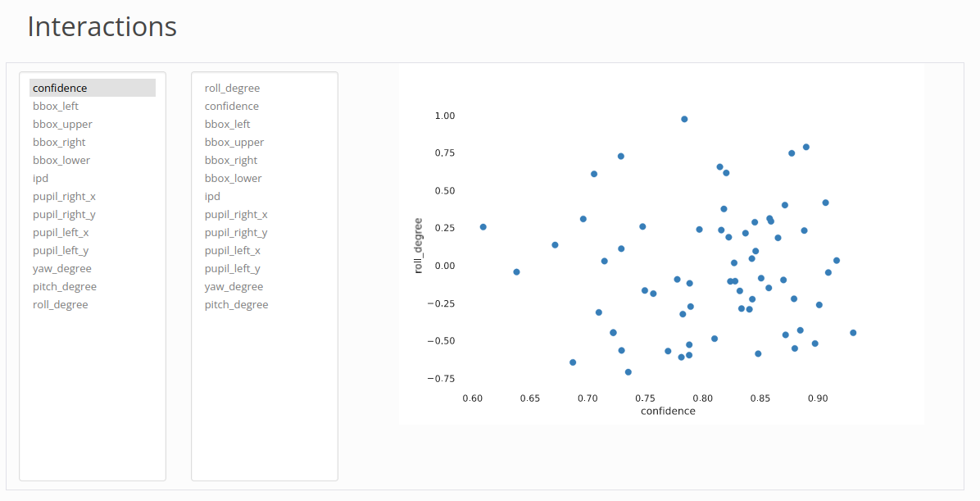980x501 pixels.
Task: Click the Interactions section heading
Action: click(x=102, y=27)
